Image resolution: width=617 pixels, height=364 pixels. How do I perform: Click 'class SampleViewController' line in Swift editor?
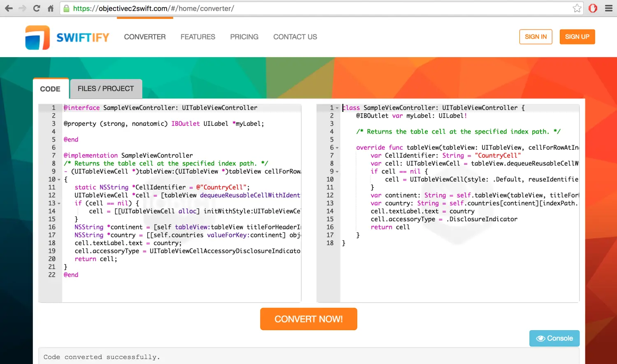[x=434, y=108]
